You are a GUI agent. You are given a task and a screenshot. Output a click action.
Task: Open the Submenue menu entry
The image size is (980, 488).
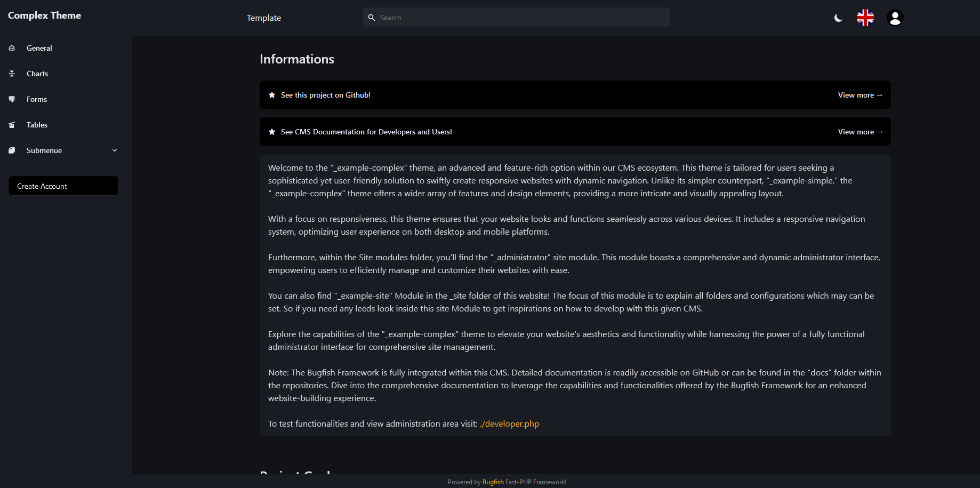(44, 150)
